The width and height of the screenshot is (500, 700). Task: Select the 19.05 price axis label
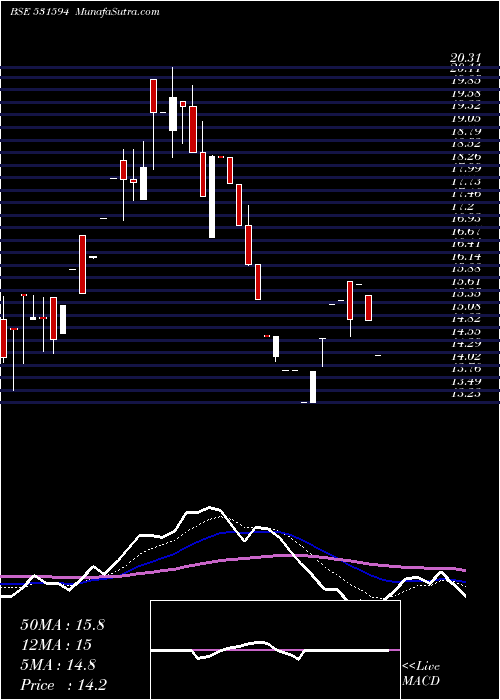(x=466, y=119)
